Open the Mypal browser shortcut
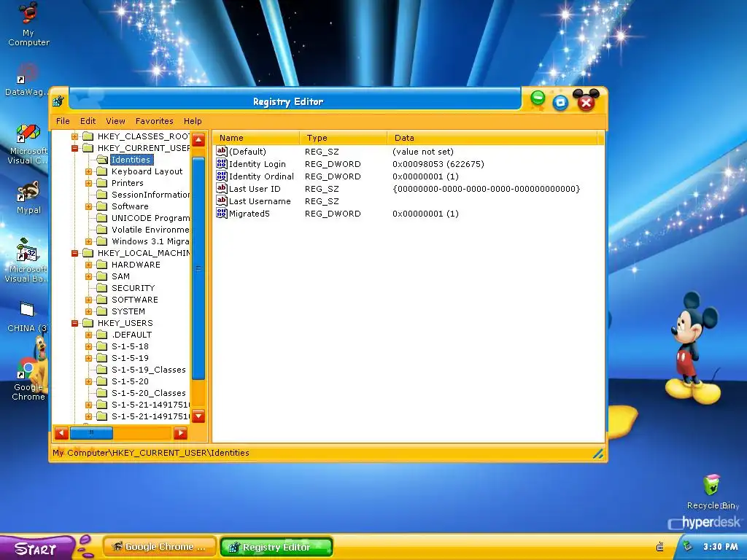The width and height of the screenshot is (747, 560). pyautogui.click(x=28, y=197)
